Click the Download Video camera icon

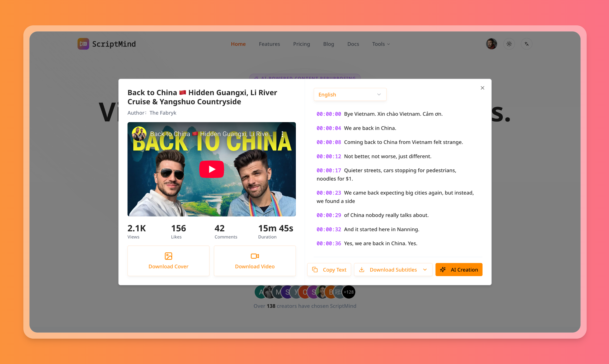click(255, 256)
